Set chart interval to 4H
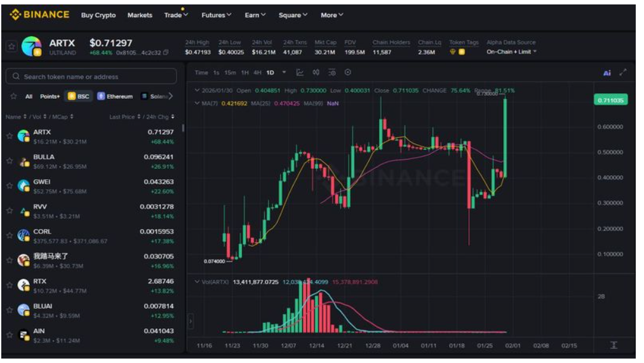 [x=257, y=72]
